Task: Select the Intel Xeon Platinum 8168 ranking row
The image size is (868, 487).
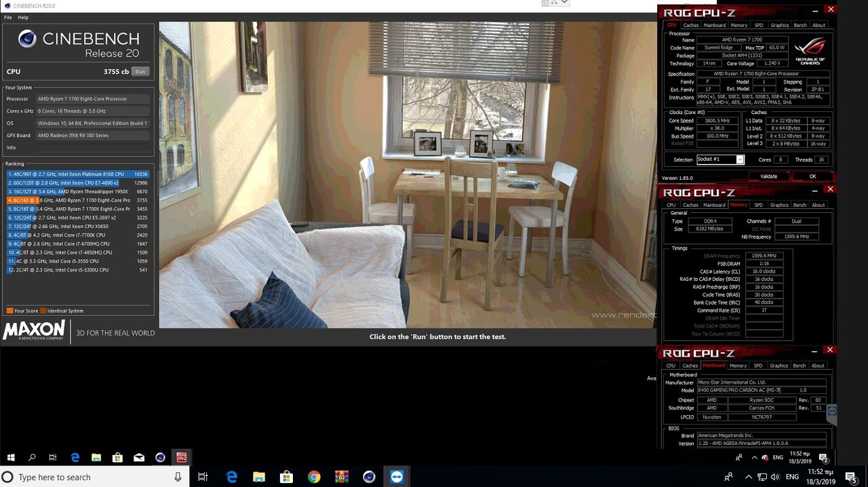Action: point(78,174)
